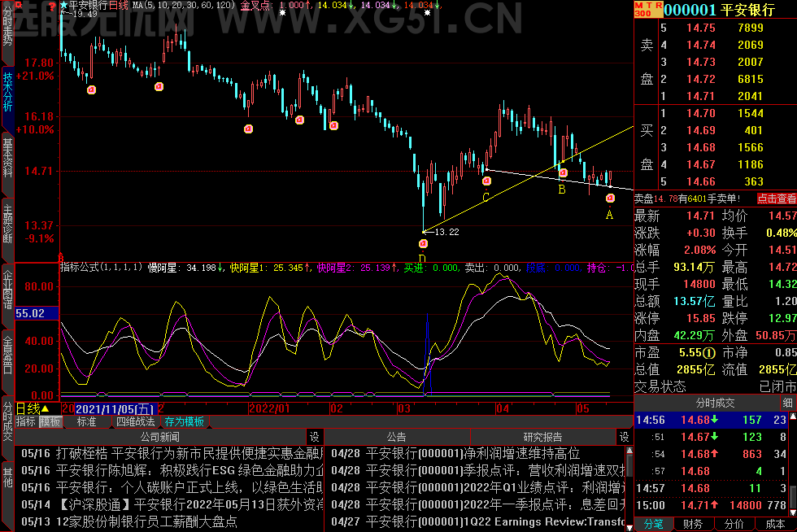This screenshot has width=797, height=532.
Task: Click the down arrow of the 分时成交 list scrollbar
Action: [792, 512]
